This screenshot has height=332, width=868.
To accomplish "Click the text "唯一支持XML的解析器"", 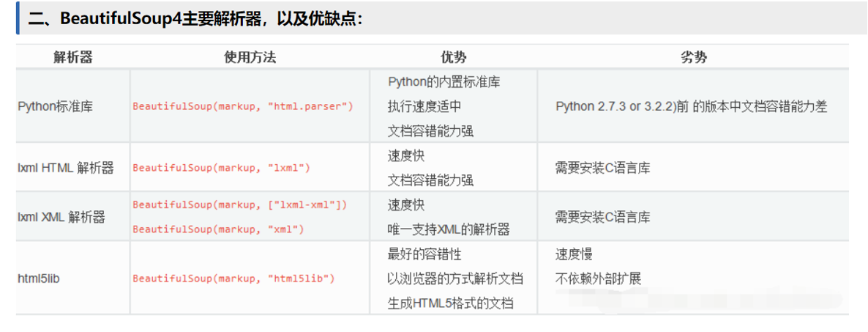I will coord(449,229).
